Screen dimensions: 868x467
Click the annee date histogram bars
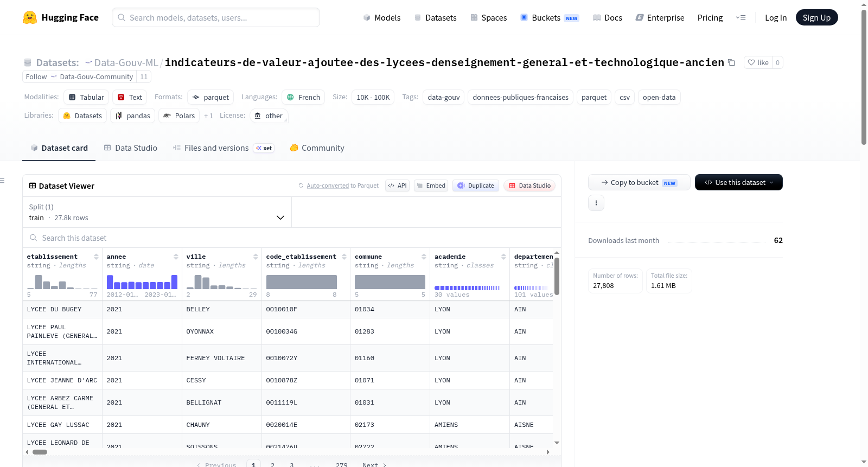coord(142,282)
